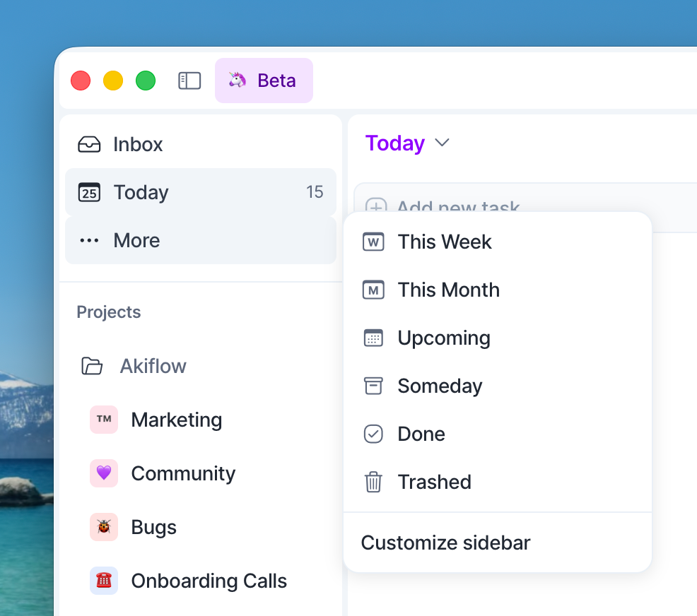Click the Done checkmark circle icon
This screenshot has height=616, width=697.
[x=373, y=434]
